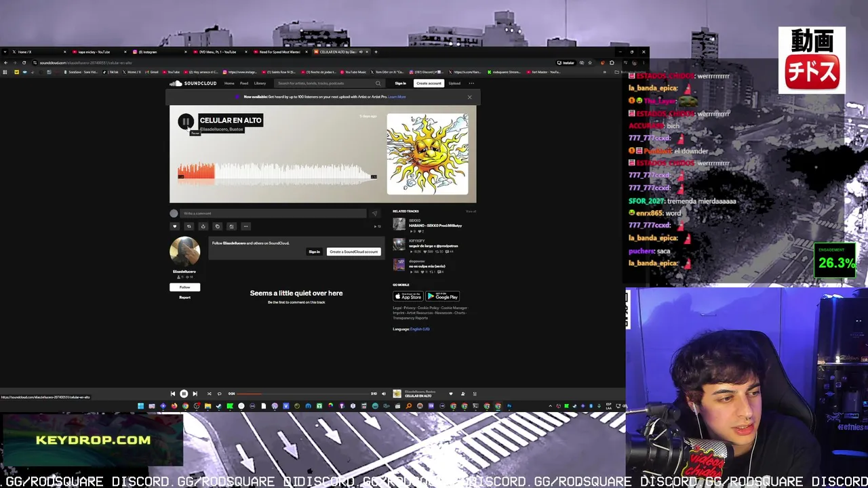Toggle shuffle in the player bar

point(209,394)
